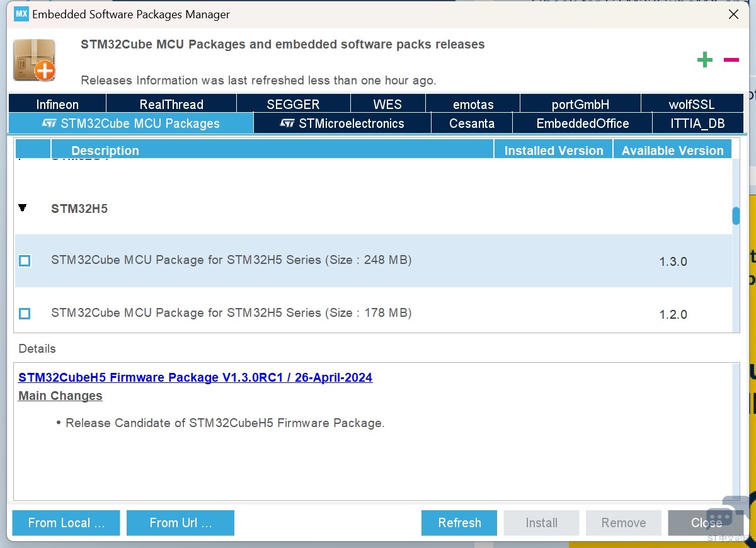This screenshot has height=548, width=756.
Task: Click the Remove button
Action: (623, 523)
